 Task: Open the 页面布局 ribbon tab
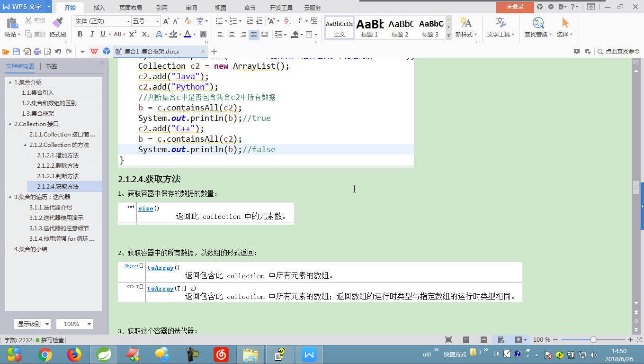(x=131, y=8)
